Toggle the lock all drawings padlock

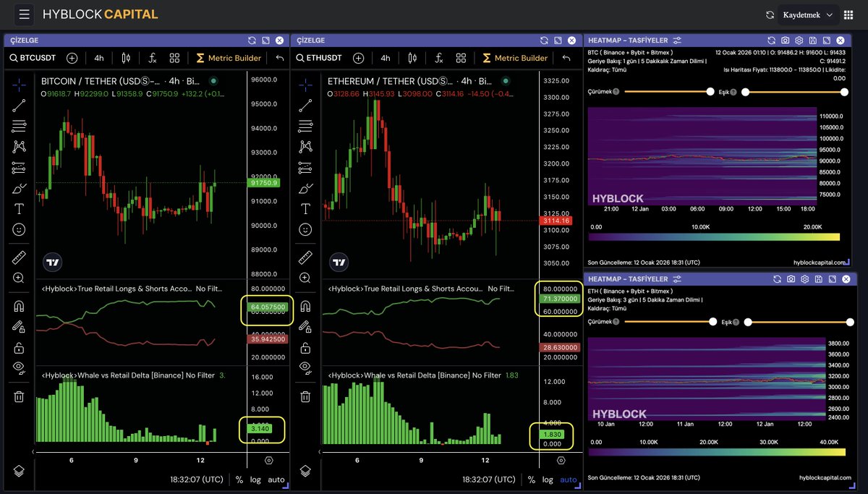[19, 346]
